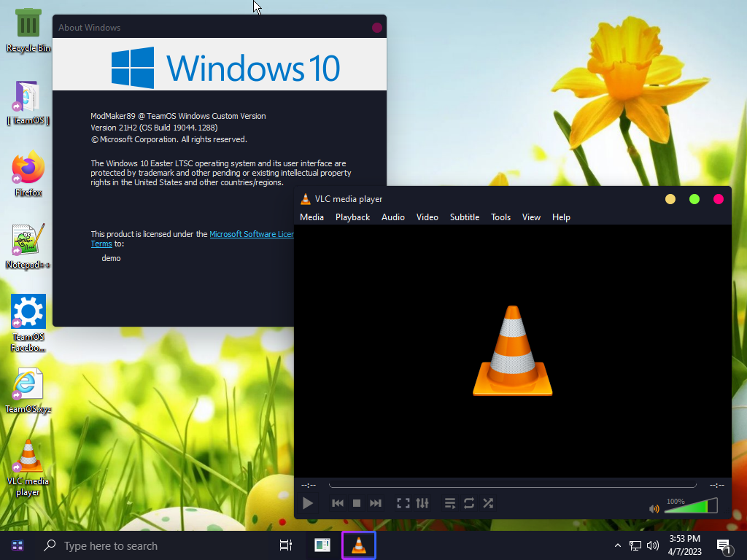The image size is (747, 560).
Task: Click the taskbar search box
Action: 152,545
